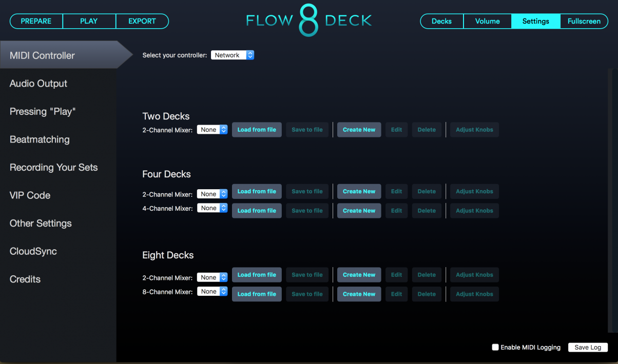Open Two Decks 2-Channel Mixer None dropdown

pyautogui.click(x=212, y=130)
